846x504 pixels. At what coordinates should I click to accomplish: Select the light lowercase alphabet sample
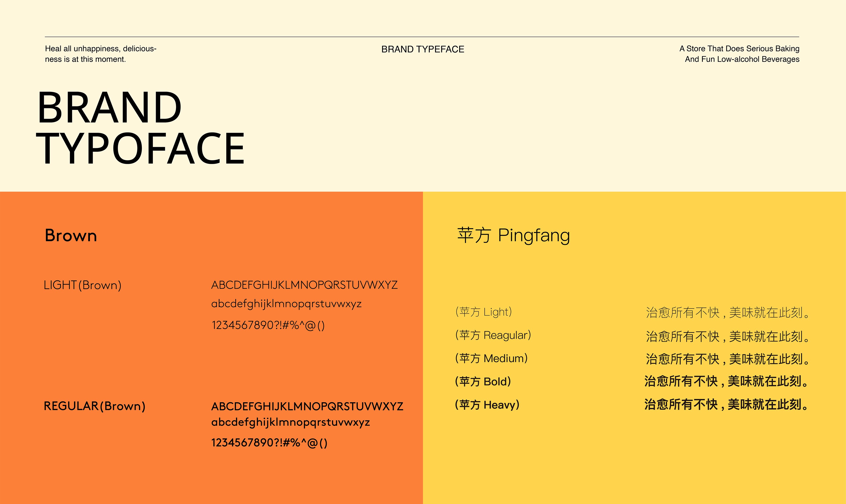(x=286, y=304)
